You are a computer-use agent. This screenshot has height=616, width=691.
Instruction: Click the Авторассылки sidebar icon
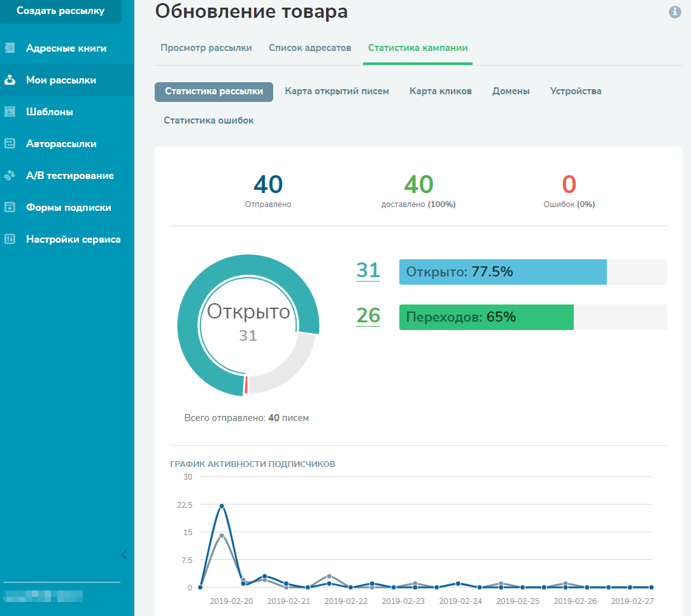click(10, 143)
